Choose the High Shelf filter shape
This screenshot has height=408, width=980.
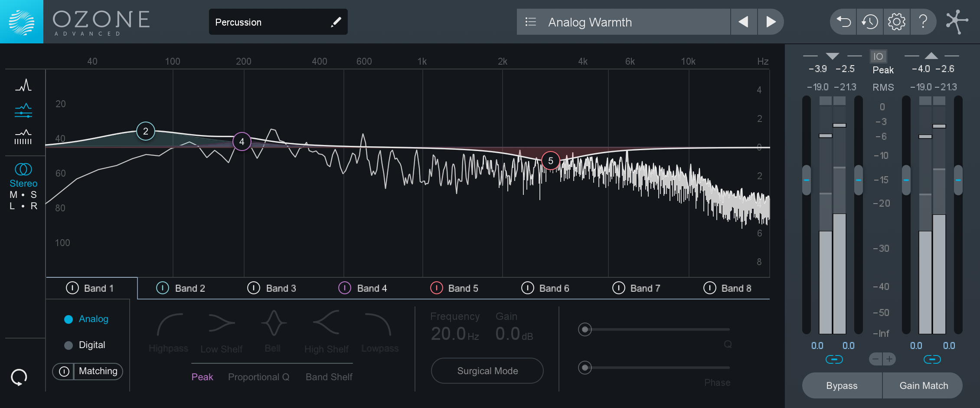[x=327, y=332]
